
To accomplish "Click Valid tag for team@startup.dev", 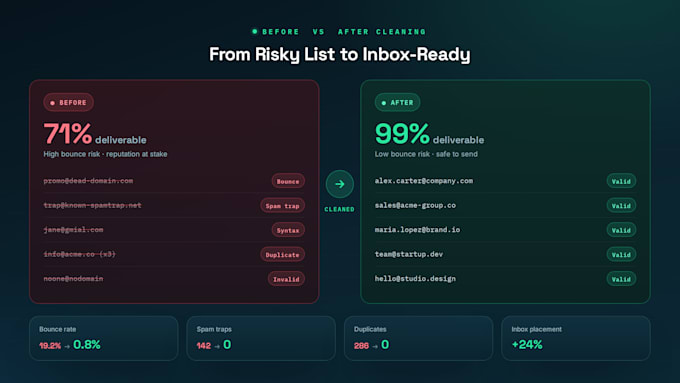I will [621, 255].
